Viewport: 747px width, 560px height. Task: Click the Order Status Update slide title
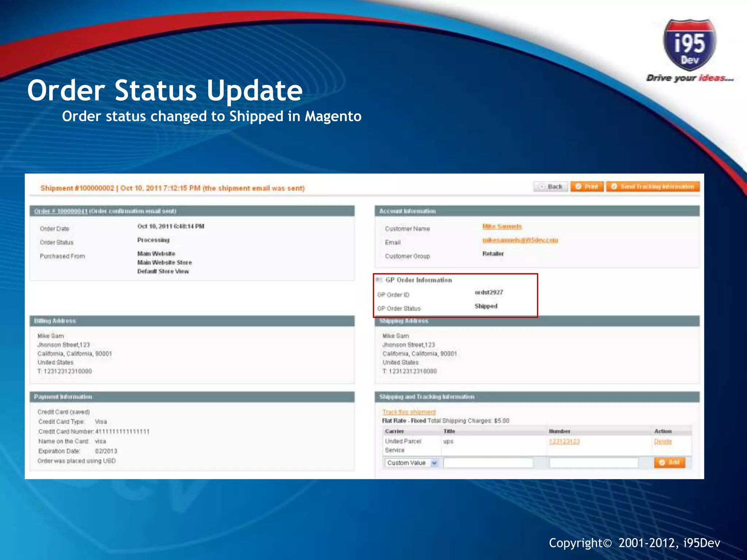click(x=165, y=90)
